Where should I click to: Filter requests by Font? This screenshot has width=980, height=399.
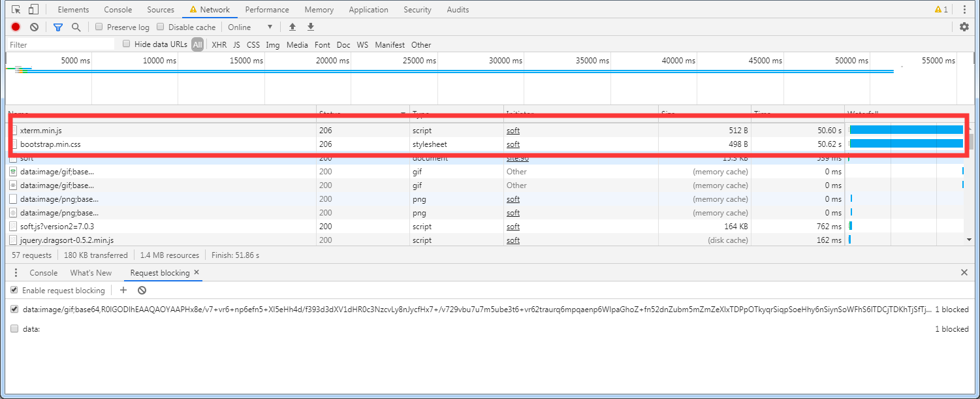pyautogui.click(x=323, y=44)
